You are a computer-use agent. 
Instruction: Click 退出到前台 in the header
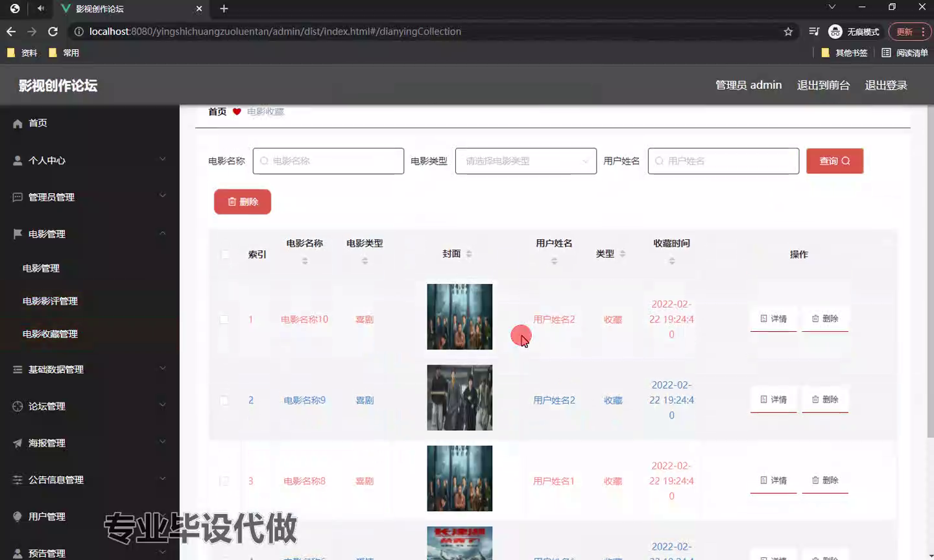pyautogui.click(x=823, y=85)
